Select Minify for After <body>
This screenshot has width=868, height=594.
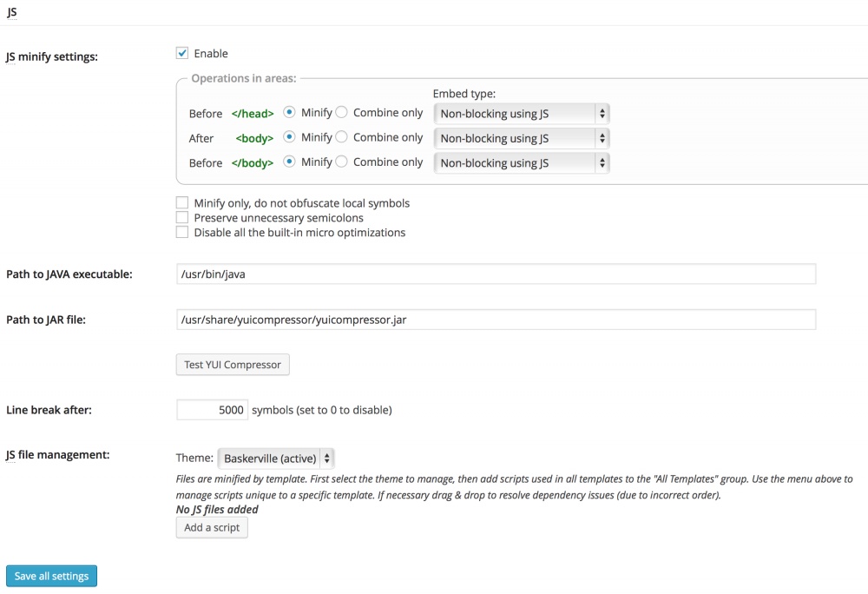click(289, 137)
